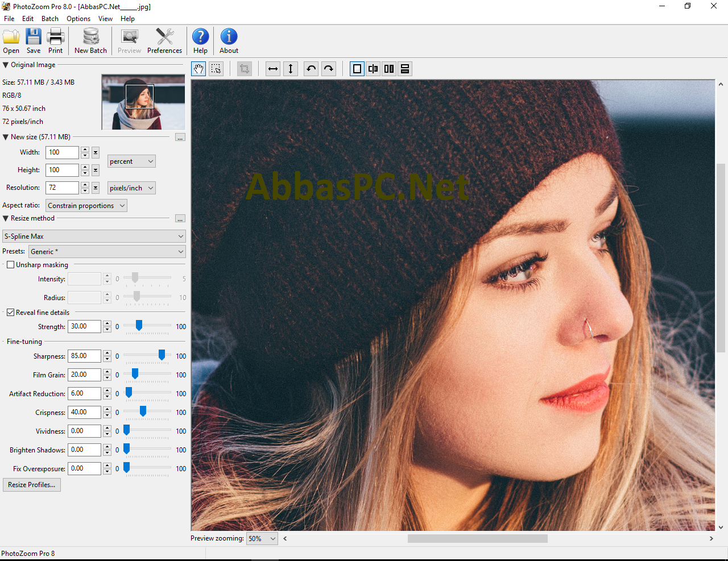Click the Vividness value field
Image resolution: width=728 pixels, height=561 pixels.
click(x=84, y=431)
